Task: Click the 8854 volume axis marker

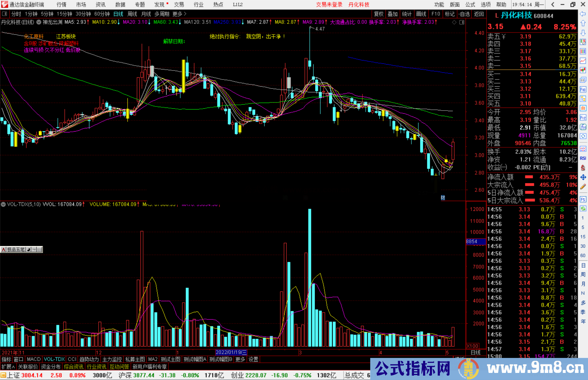Action: pyautogui.click(x=475, y=242)
